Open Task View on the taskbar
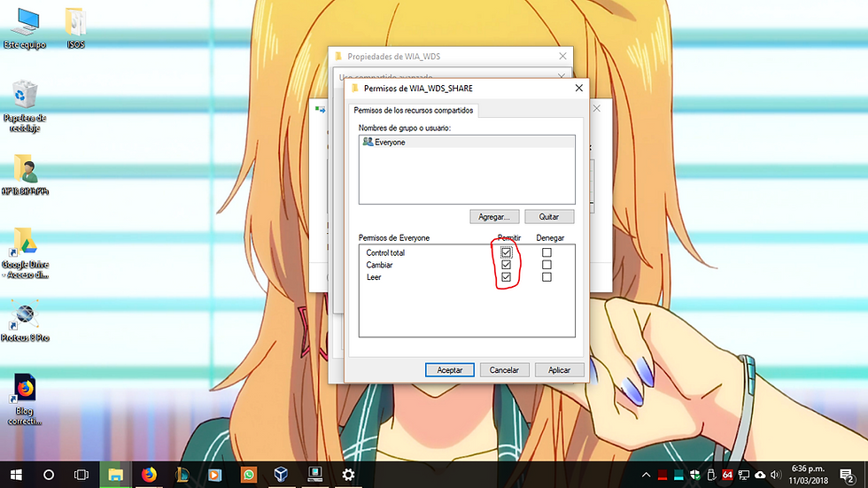 click(x=81, y=475)
